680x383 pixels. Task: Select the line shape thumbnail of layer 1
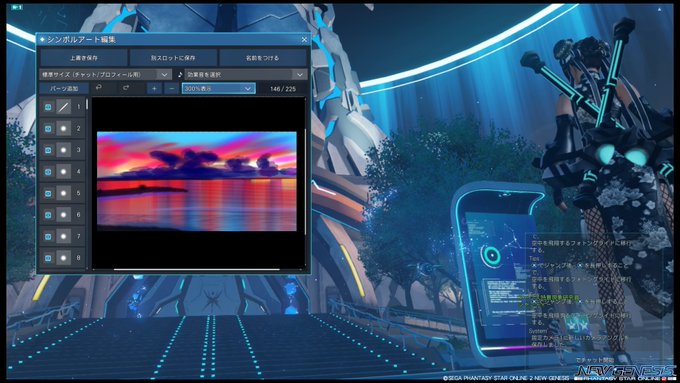tap(63, 107)
